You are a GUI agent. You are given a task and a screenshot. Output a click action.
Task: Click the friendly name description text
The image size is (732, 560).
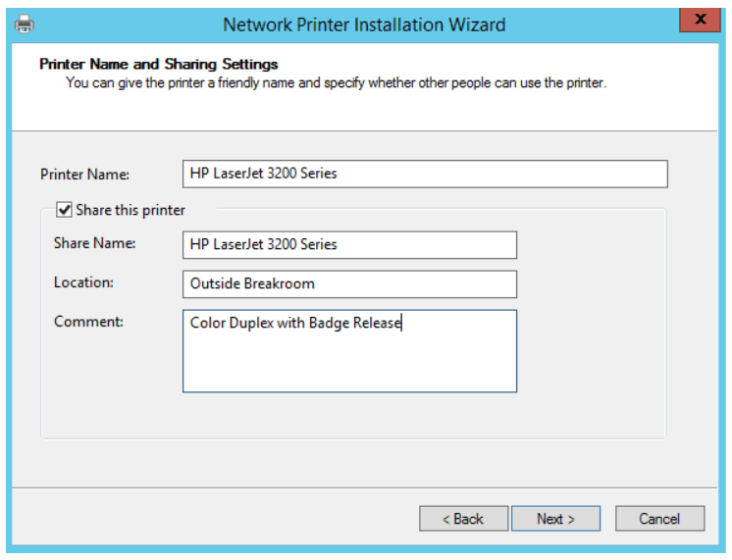(337, 83)
